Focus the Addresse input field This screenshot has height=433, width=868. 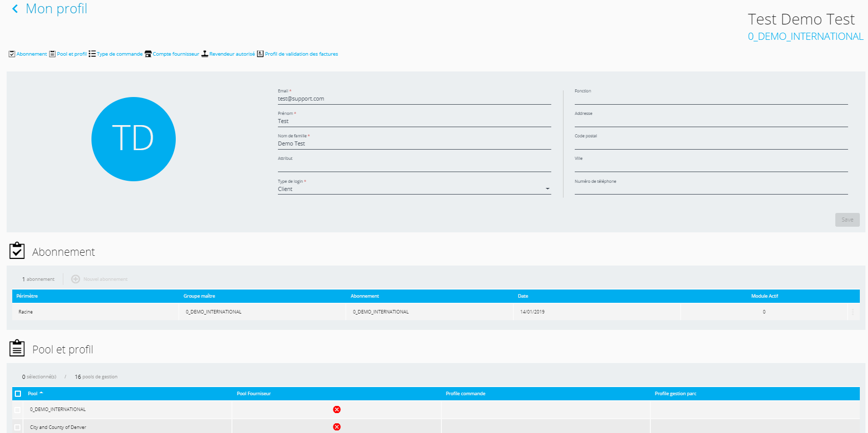click(x=711, y=122)
